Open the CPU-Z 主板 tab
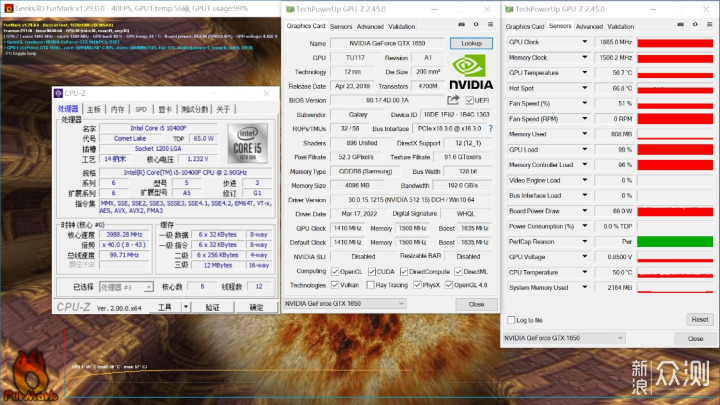Screen dimensions: 720x405 click(94, 109)
